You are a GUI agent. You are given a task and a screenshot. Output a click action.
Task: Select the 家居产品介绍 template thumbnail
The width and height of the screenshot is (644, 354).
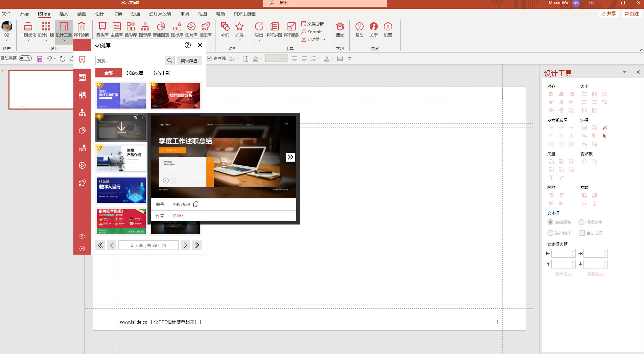(121, 159)
